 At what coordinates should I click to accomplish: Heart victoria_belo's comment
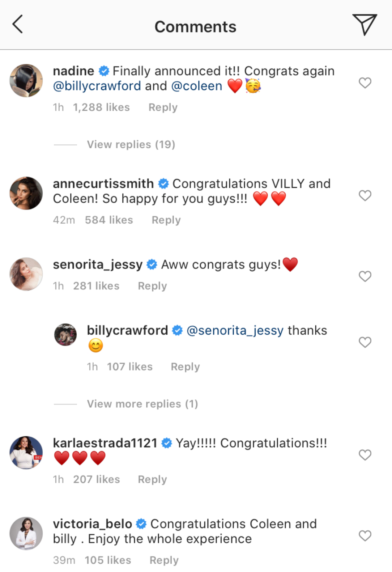coord(365,535)
